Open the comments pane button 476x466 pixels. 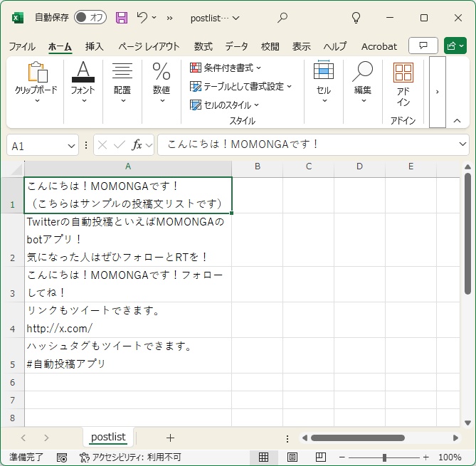(x=423, y=46)
